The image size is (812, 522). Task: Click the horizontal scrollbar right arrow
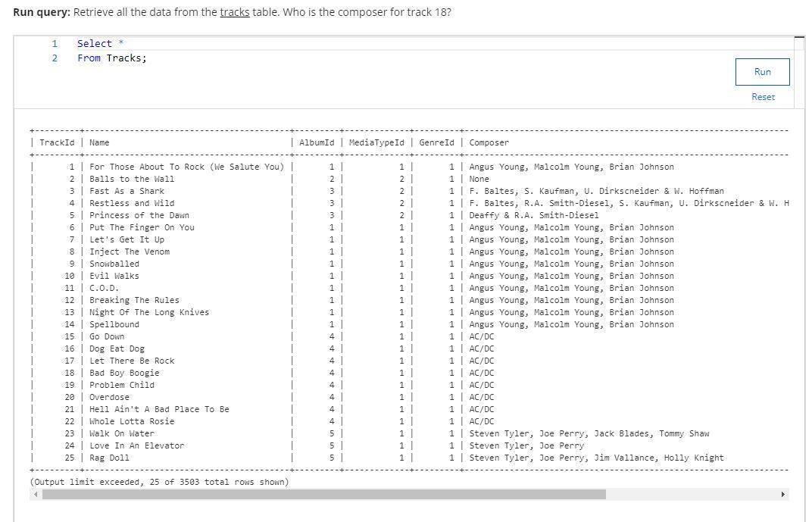click(783, 495)
